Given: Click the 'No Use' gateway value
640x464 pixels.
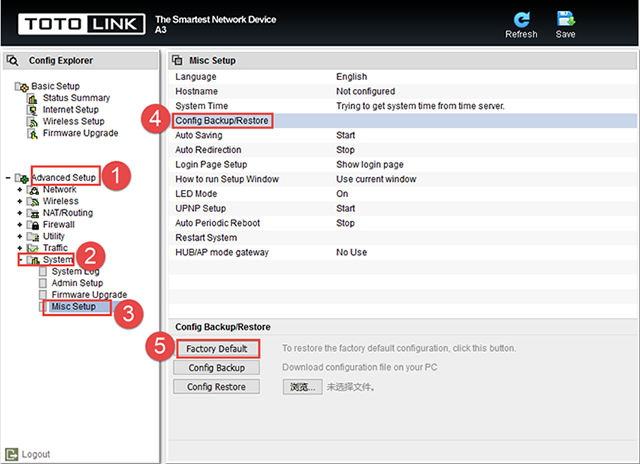Looking at the screenshot, I should tap(351, 253).
